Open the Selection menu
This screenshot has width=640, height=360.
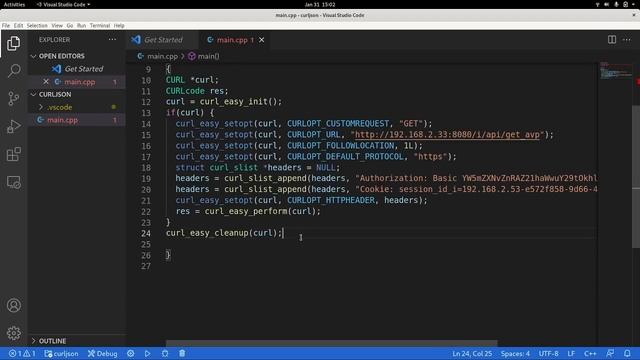(37, 25)
